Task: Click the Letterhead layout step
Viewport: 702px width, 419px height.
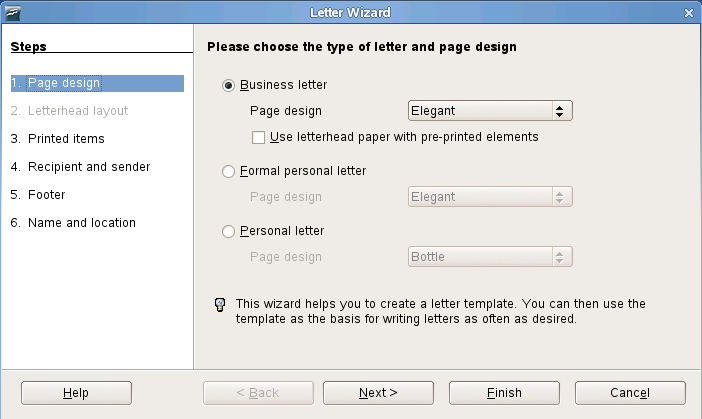Action: [77, 111]
